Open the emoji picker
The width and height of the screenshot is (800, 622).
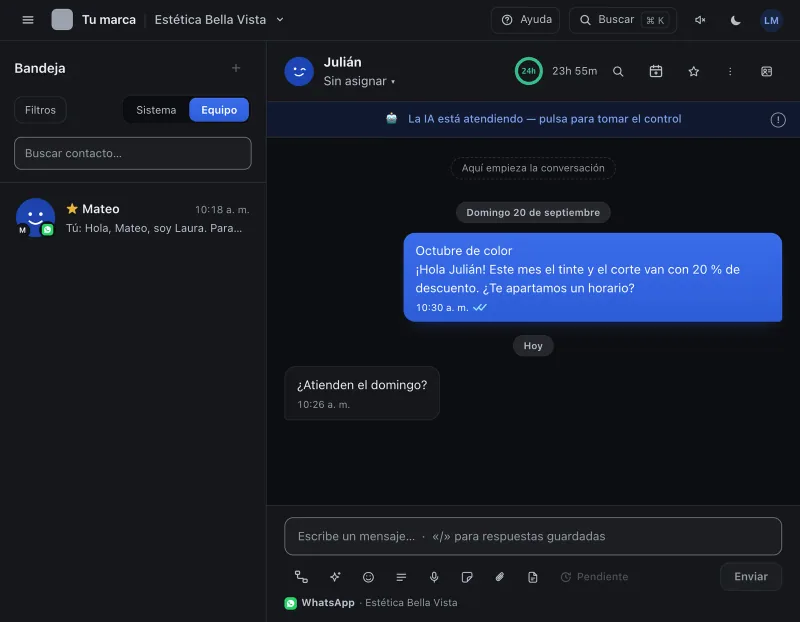(x=368, y=577)
